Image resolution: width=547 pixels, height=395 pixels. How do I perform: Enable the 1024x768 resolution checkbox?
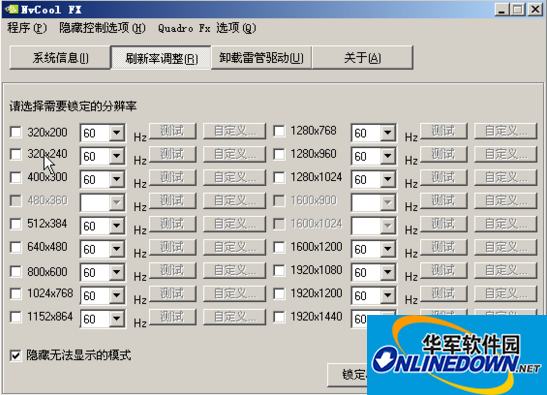point(16,293)
